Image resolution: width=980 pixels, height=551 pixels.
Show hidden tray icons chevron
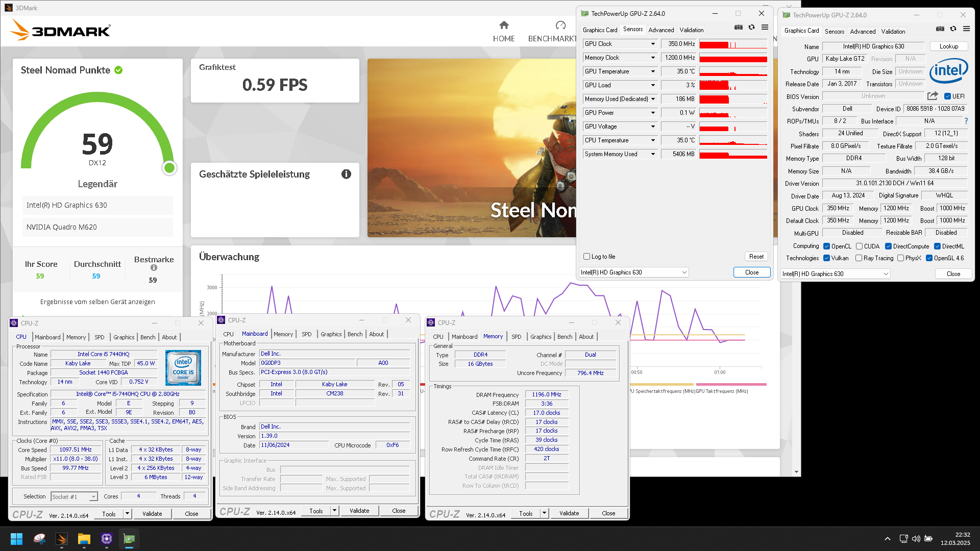(888, 539)
